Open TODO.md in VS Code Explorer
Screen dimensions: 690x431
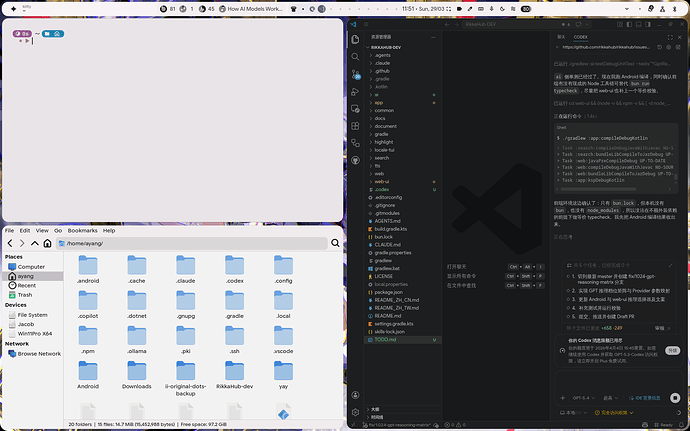[403, 339]
